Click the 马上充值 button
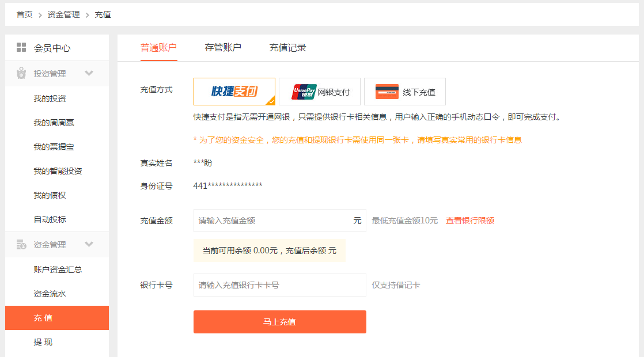 279,322
